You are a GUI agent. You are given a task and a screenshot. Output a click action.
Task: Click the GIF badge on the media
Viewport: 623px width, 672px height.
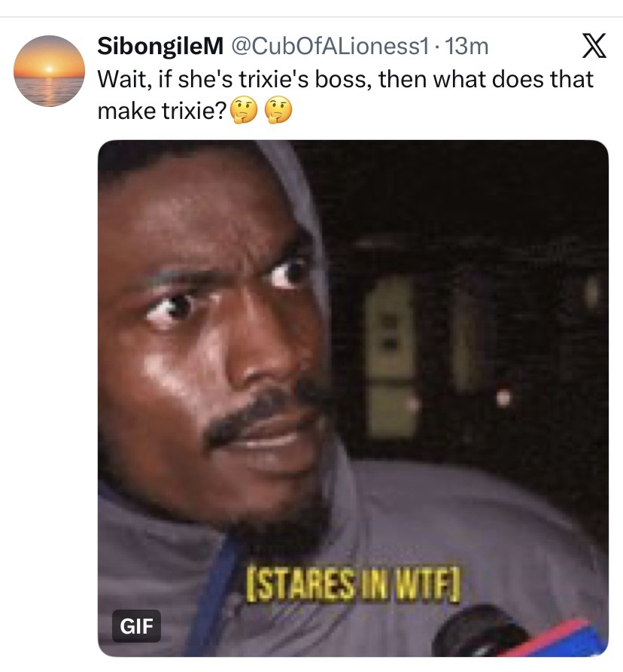137,625
